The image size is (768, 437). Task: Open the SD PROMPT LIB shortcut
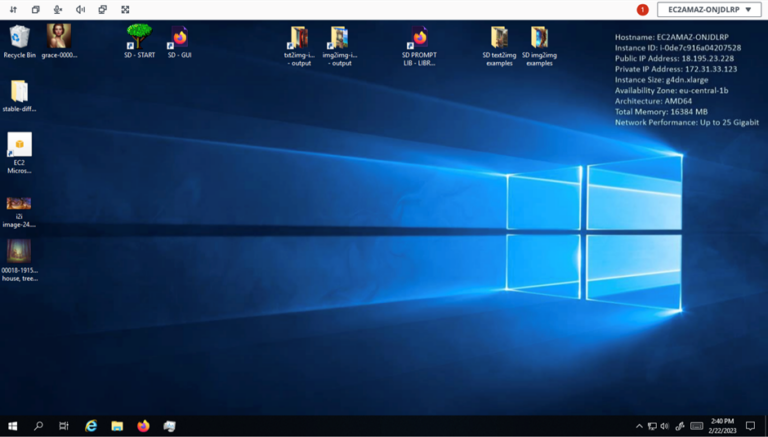coord(419,38)
